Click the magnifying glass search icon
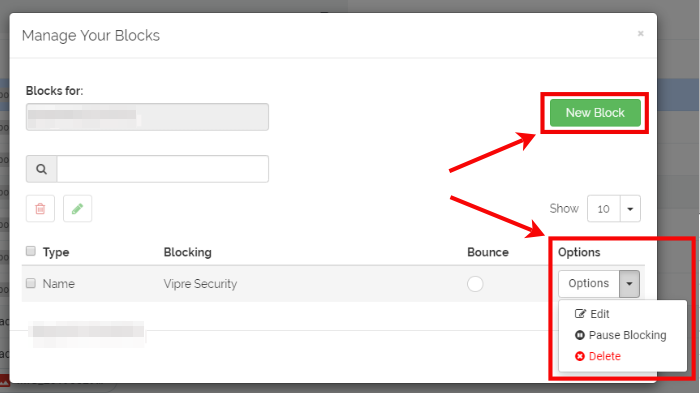The image size is (700, 393). pos(42,169)
